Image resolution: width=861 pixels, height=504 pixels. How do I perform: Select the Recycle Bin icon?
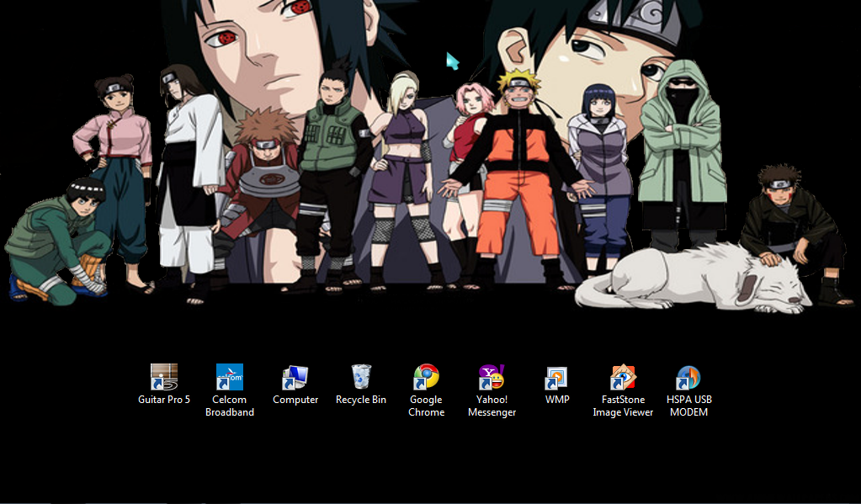tap(361, 377)
